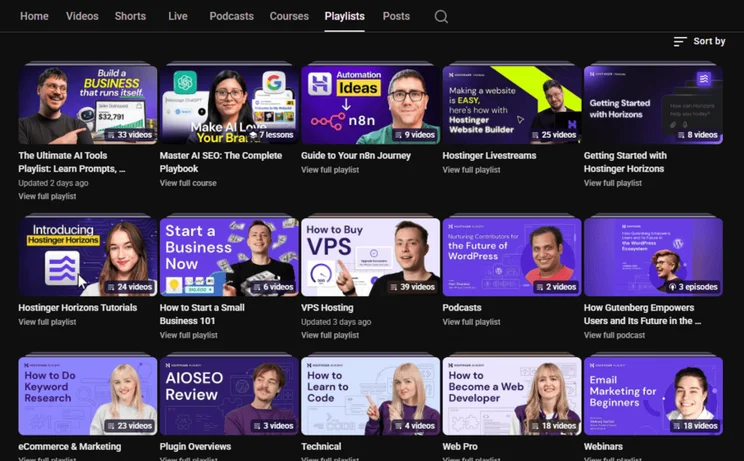View full playlist under Horizons Tutorials
The image size is (744, 461).
(47, 322)
